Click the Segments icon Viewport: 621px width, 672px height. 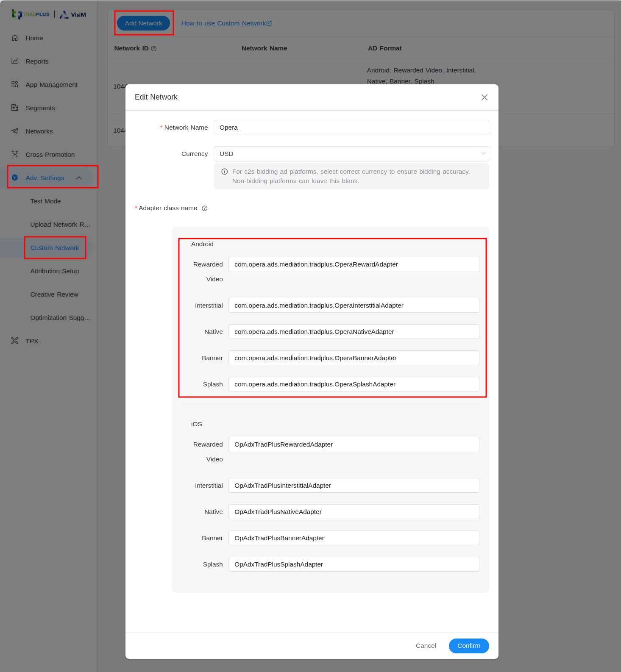click(15, 108)
